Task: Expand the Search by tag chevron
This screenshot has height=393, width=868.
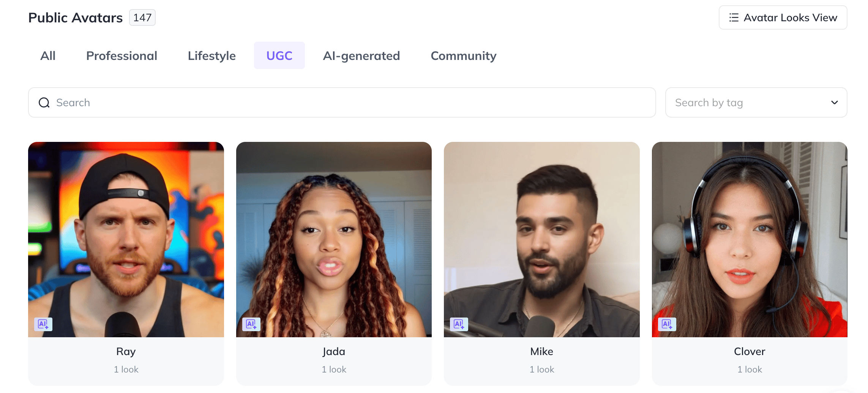Action: tap(835, 102)
